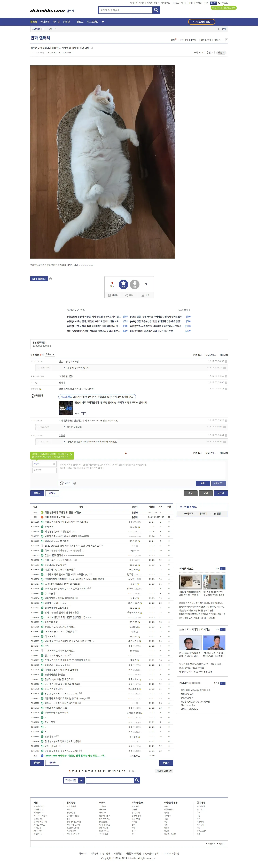Click next arrow in 실시간 베스트

pos(224,568)
